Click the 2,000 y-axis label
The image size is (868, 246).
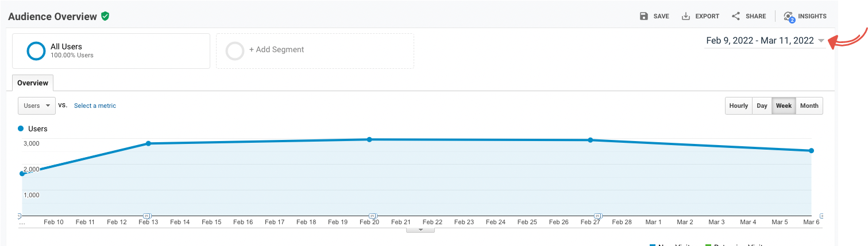tap(31, 169)
